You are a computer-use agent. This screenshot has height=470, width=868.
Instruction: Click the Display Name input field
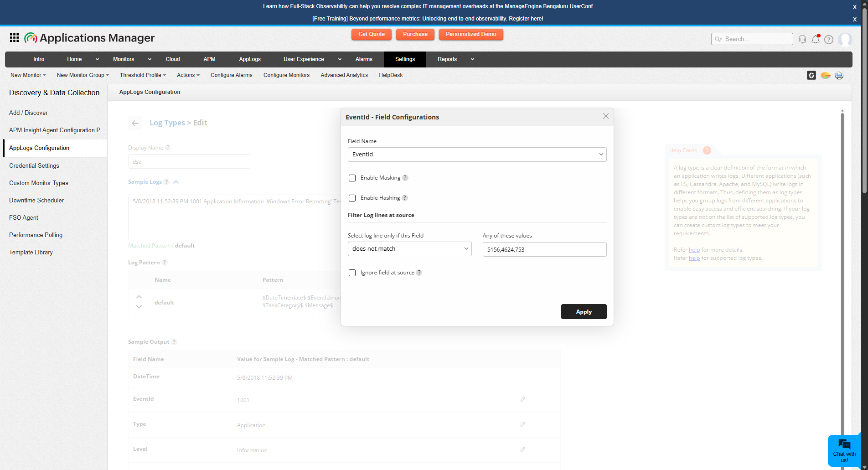click(x=189, y=161)
